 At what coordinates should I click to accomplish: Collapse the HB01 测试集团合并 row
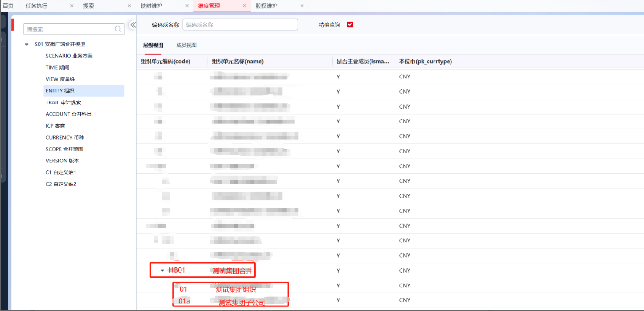(163, 271)
